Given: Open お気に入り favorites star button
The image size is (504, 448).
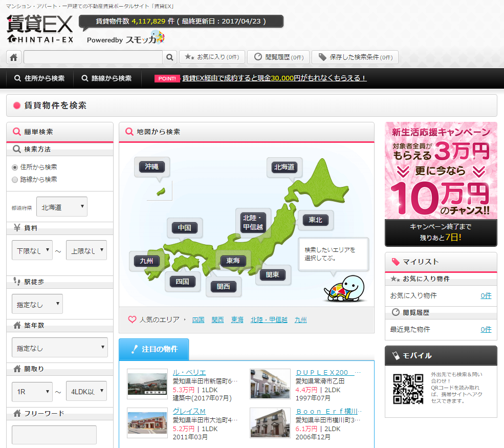Looking at the screenshot, I should tap(212, 57).
